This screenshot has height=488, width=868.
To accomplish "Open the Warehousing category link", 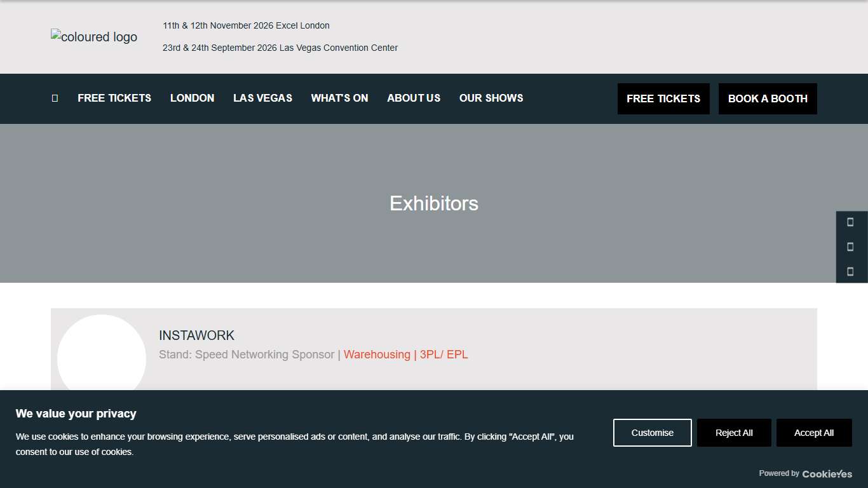I will (x=377, y=354).
